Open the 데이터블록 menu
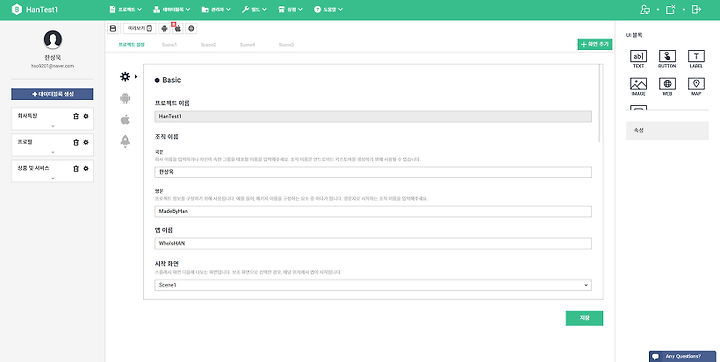This screenshot has height=362, width=720. (x=172, y=9)
